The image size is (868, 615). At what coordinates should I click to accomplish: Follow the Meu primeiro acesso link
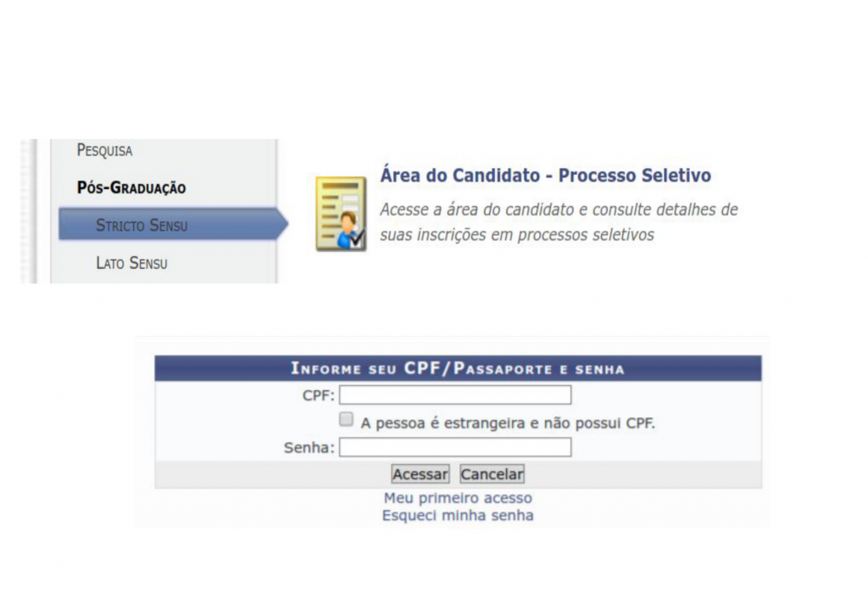[x=458, y=498]
